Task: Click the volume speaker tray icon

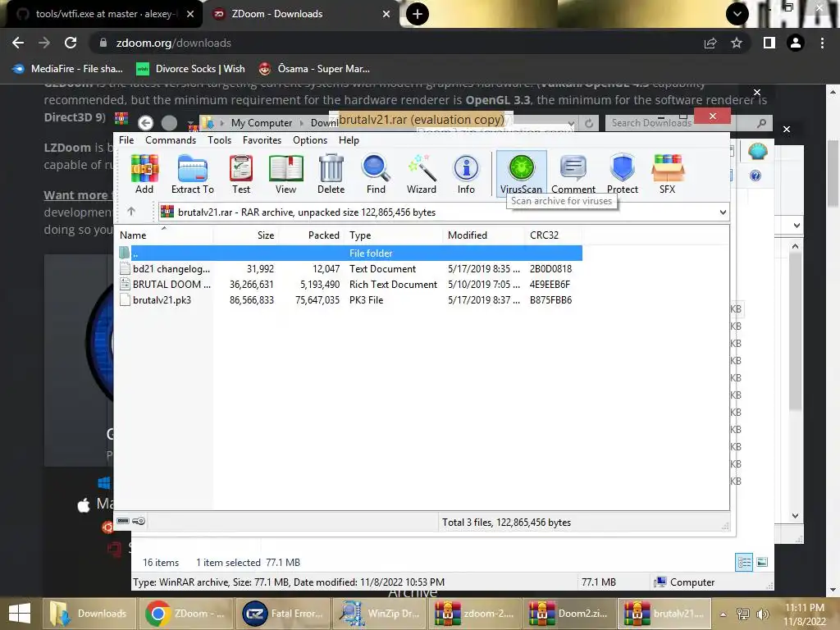Action: (x=762, y=614)
